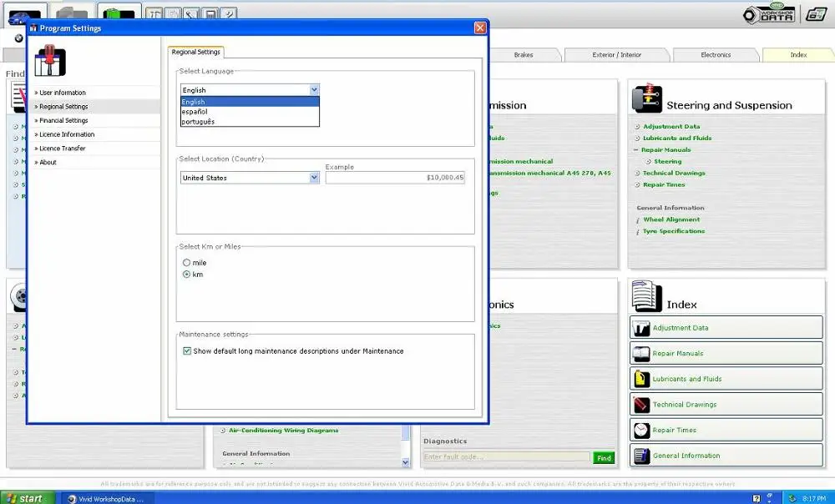Click the calculator toolbar icon
The width and height of the screenshot is (835, 504).
point(211,14)
